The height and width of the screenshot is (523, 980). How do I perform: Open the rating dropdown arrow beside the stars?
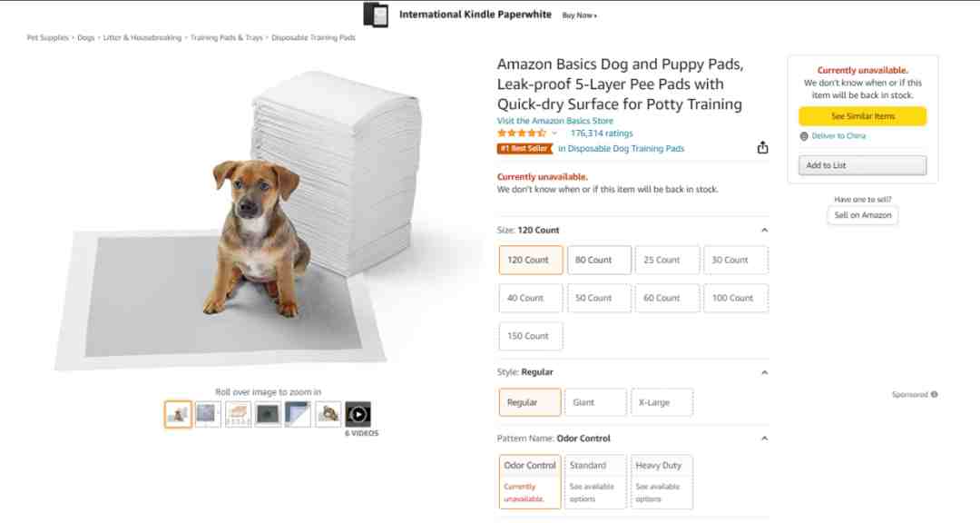[x=554, y=133]
